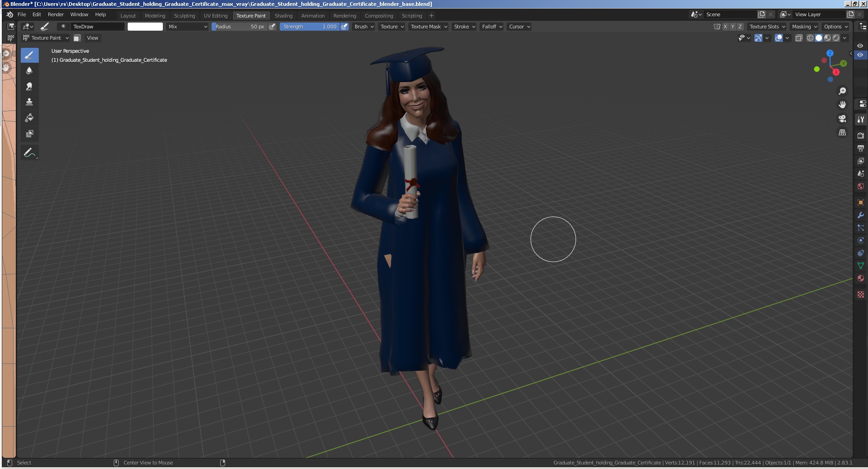Open Particle properties tab
Viewport: 868px width, 469px height.
[x=861, y=228]
